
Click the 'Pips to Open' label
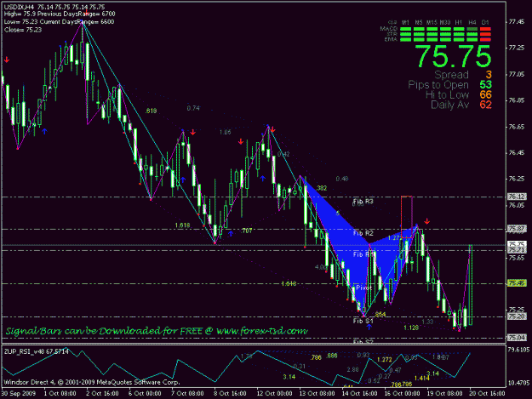(x=438, y=85)
